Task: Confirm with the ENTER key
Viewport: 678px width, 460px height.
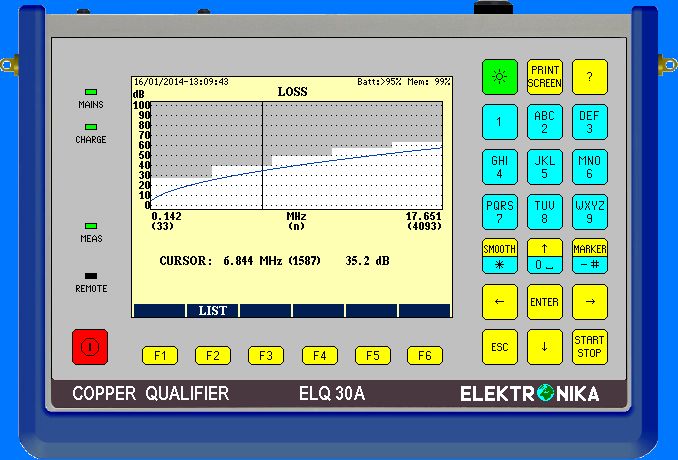Action: 544,302
